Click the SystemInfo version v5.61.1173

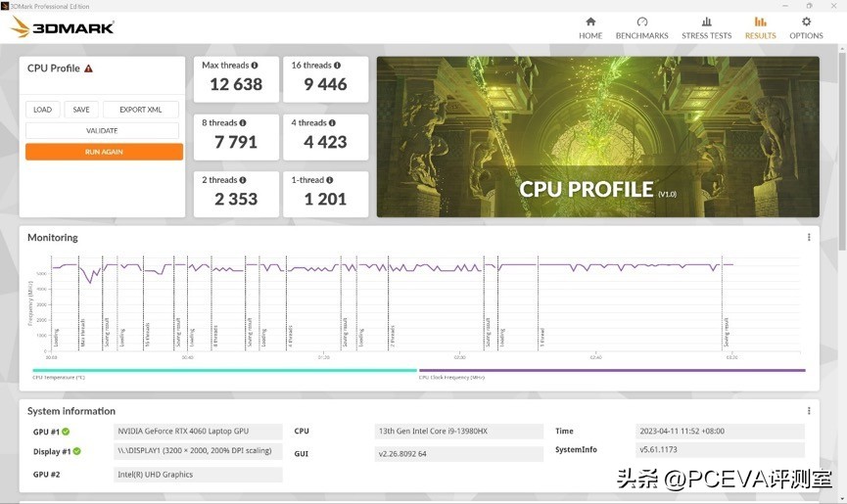click(720, 449)
